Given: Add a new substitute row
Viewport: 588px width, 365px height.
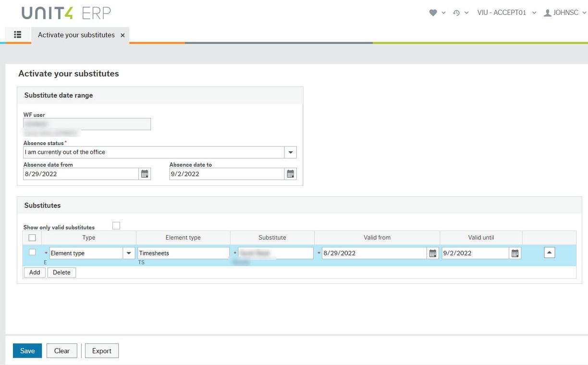Looking at the screenshot, I should click(x=34, y=272).
